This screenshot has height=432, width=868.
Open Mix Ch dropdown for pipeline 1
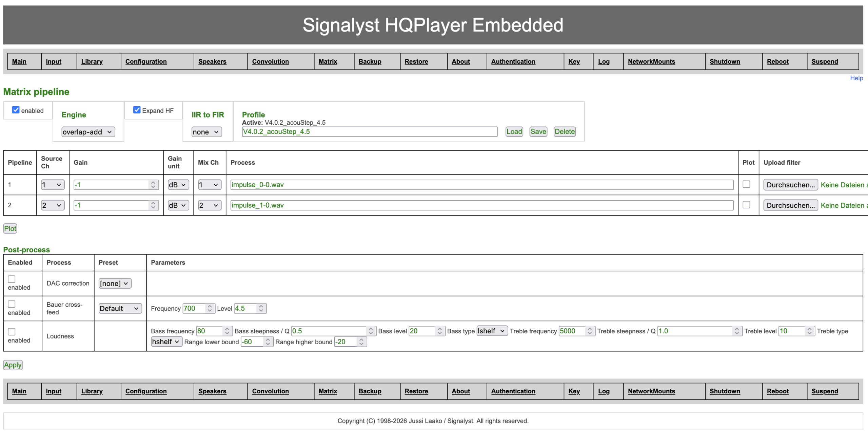(210, 185)
